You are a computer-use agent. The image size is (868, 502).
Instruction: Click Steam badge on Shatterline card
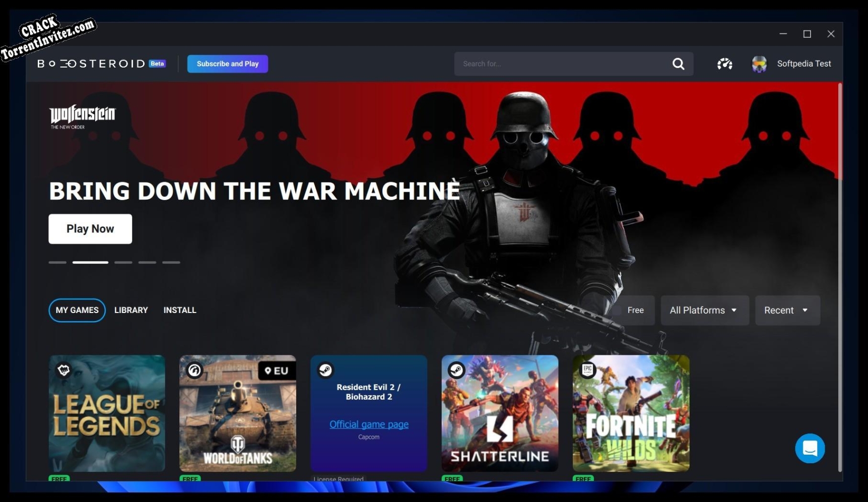(456, 370)
